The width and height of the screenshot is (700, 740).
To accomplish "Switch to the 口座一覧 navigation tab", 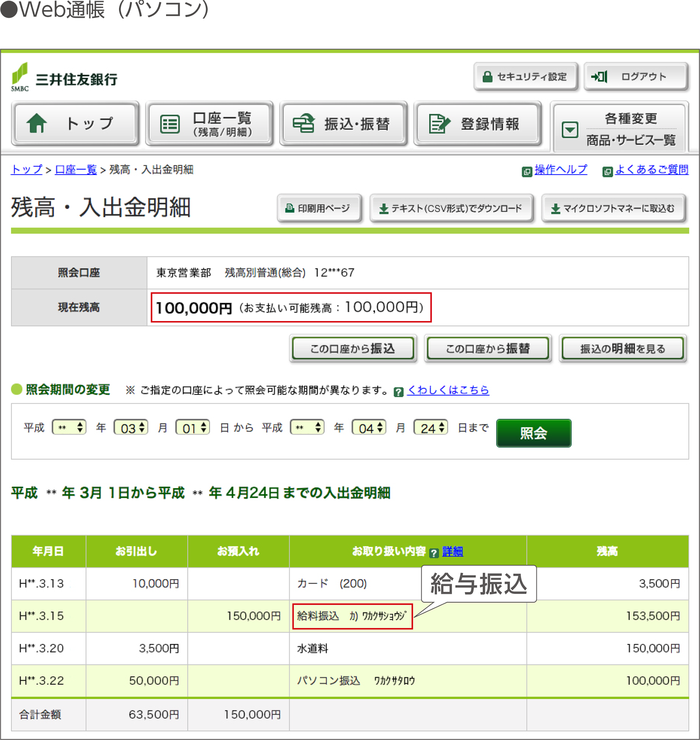I will [x=209, y=124].
